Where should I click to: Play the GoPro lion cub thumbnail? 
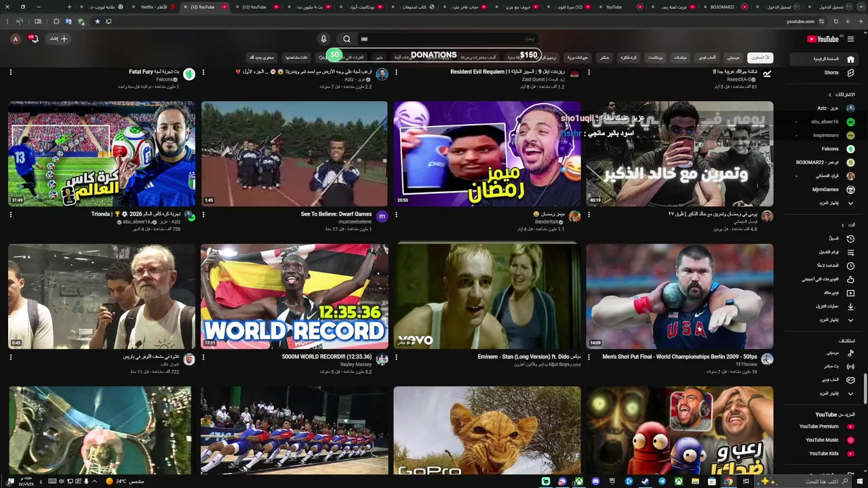pyautogui.click(x=487, y=430)
